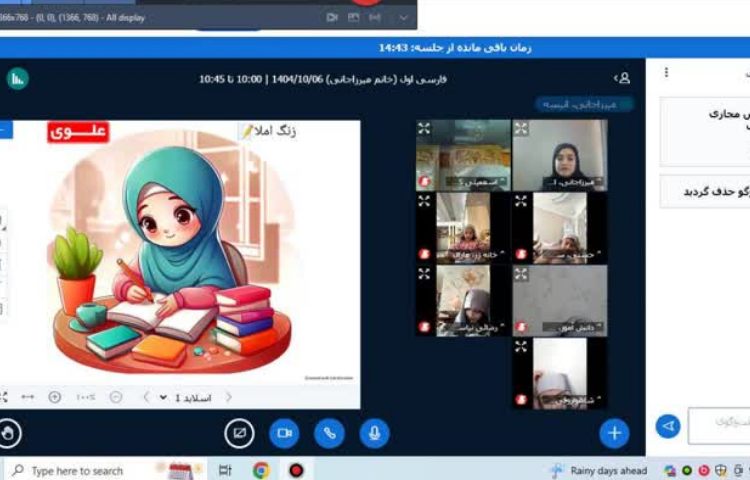Viewport: 750px width, 480px height.
Task: Expand gray-hijab girl's webcam fullscreen
Action: click(x=424, y=273)
